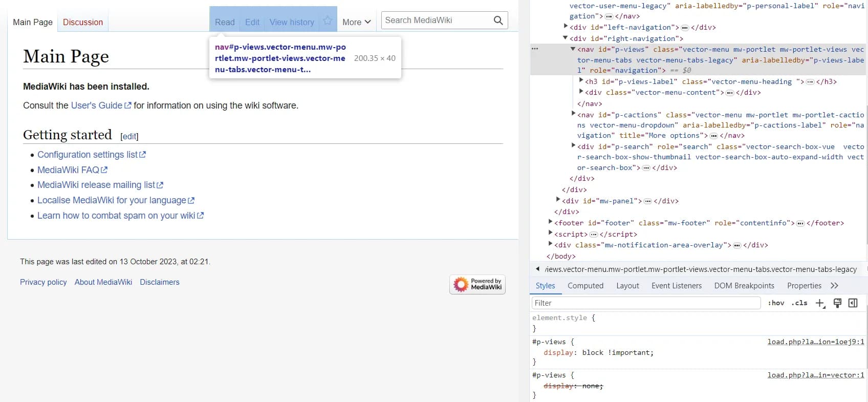Expand the script element node
The image size is (868, 402).
click(x=550, y=234)
